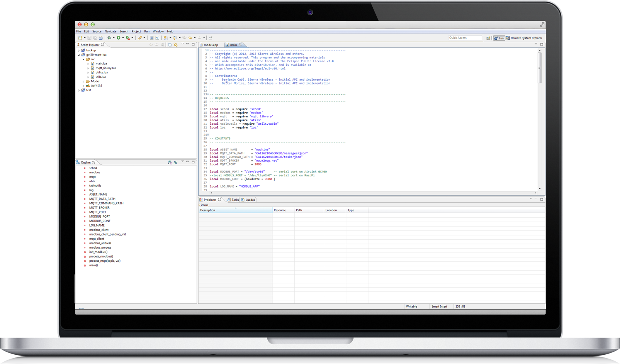Click the Debug bug icon in toolbar

[x=109, y=38]
